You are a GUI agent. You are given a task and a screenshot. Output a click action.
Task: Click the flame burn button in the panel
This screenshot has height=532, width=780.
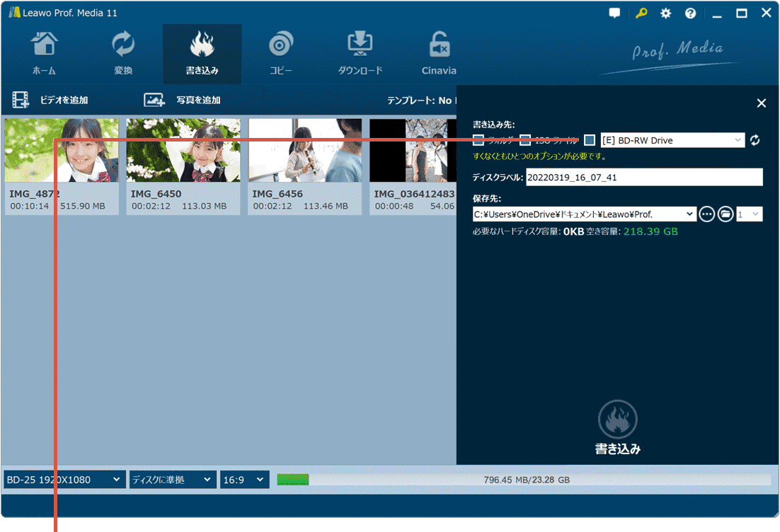point(618,420)
